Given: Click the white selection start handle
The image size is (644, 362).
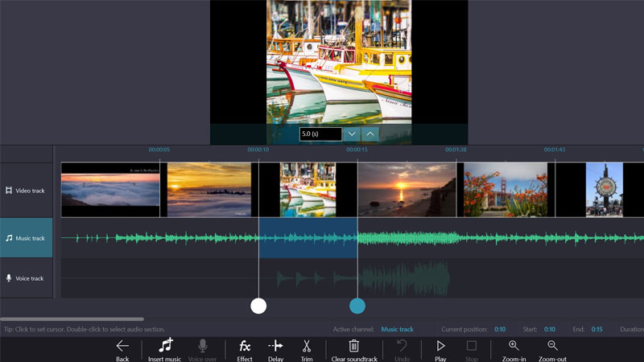Looking at the screenshot, I should coord(258,306).
